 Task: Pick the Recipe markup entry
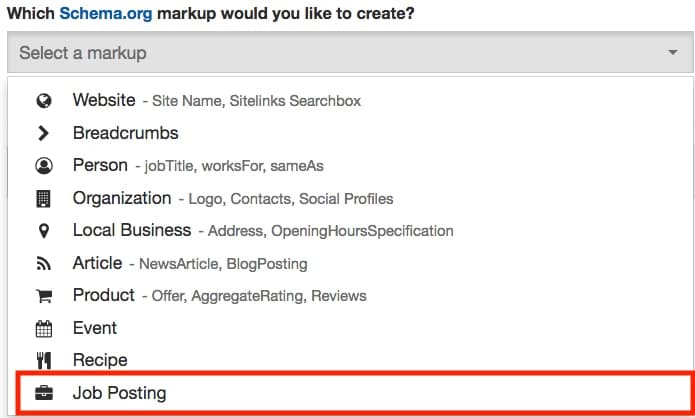click(x=100, y=361)
